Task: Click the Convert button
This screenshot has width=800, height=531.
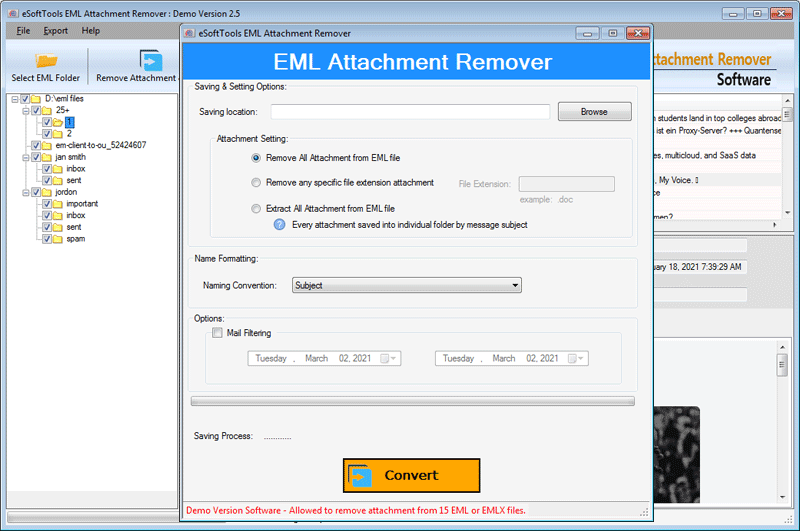Action: coord(411,475)
